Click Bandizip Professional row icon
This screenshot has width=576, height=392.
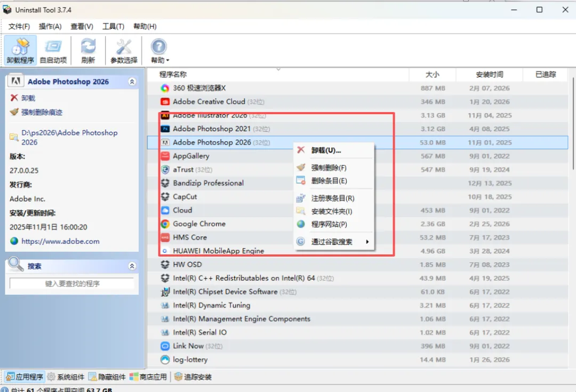(165, 183)
